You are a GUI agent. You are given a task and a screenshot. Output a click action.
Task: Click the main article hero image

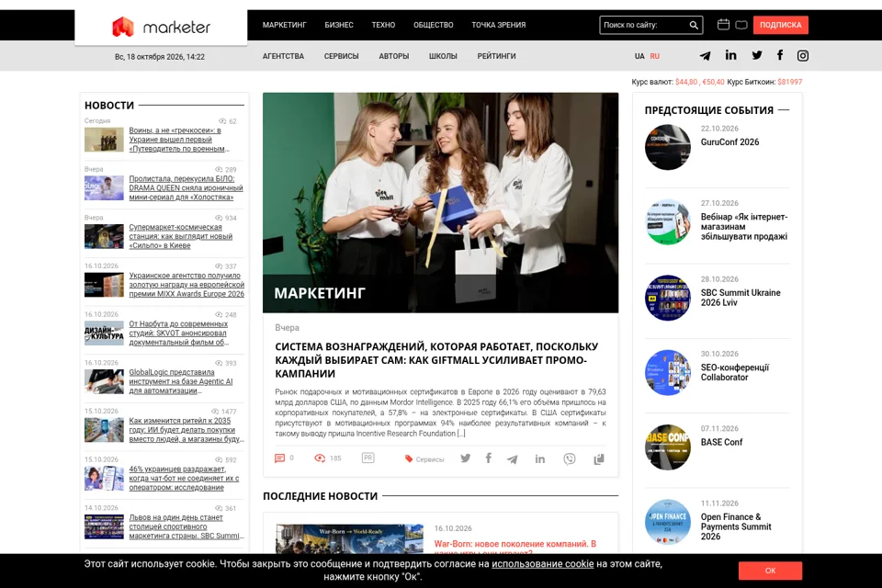[x=440, y=202]
